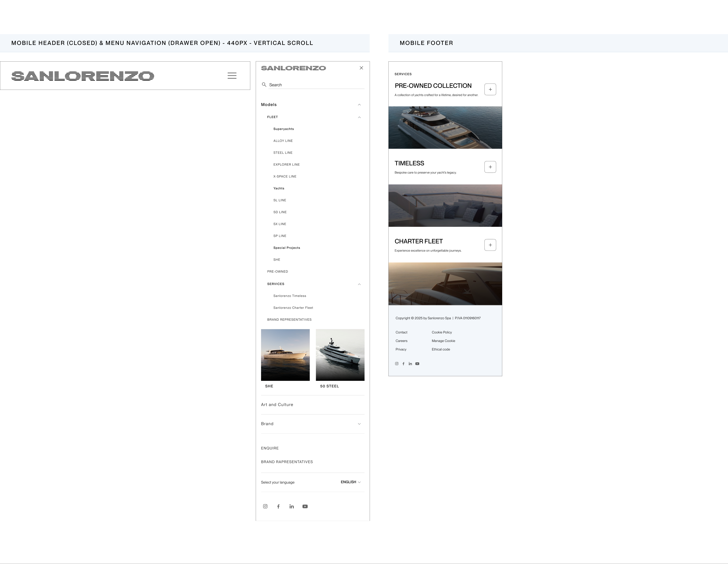Open Privacy link in footer
This screenshot has width=728, height=564.
[x=401, y=349]
